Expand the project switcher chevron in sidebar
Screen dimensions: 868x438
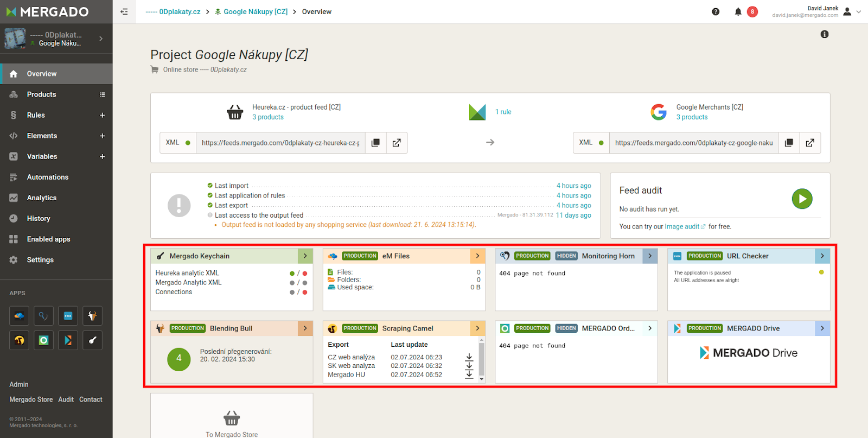click(101, 39)
